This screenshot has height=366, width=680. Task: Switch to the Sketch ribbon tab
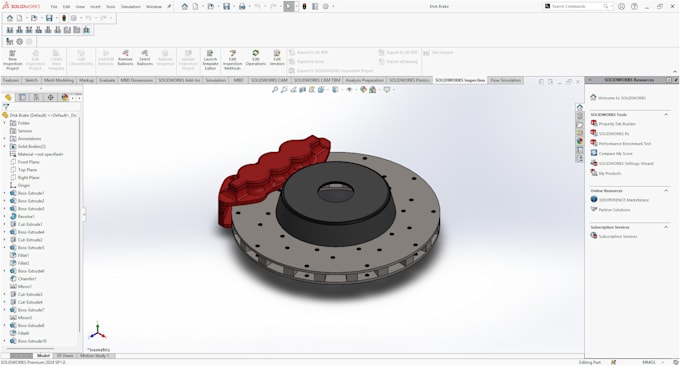(x=31, y=80)
